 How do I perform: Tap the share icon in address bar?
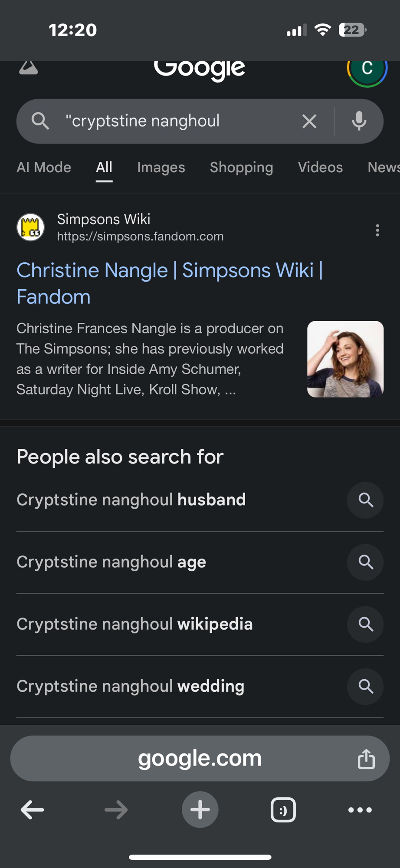click(366, 759)
